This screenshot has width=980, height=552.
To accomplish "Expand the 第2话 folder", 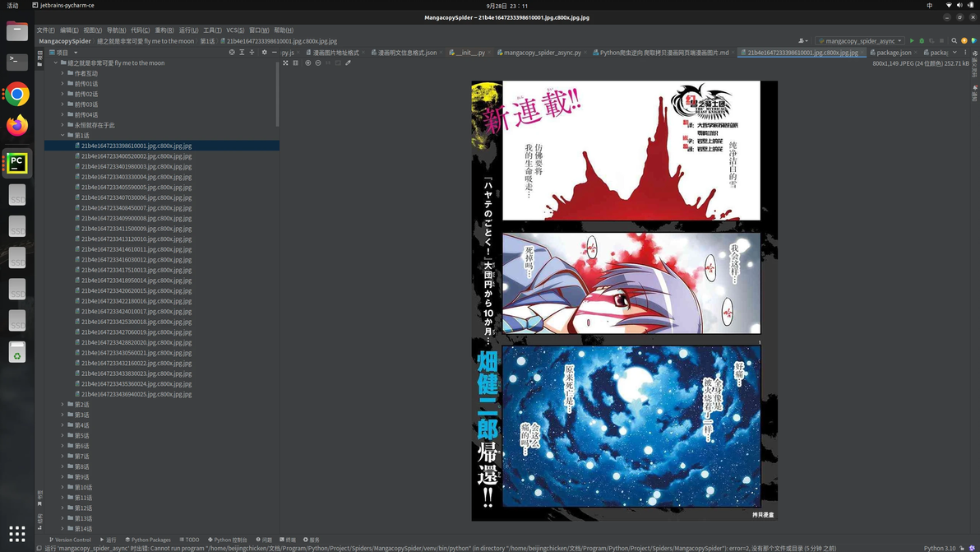I will (63, 405).
